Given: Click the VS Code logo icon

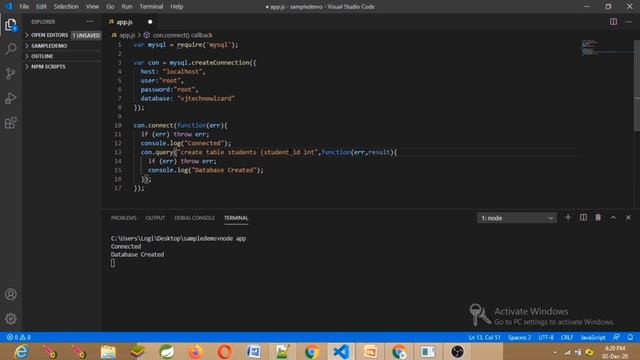Looking at the screenshot, I should coord(8,7).
